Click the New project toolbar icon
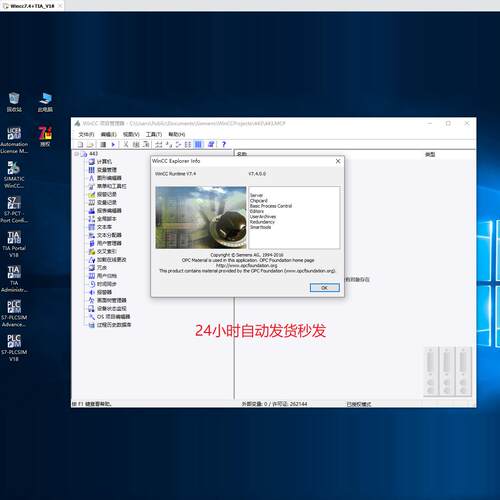This screenshot has width=500, height=500. pyautogui.click(x=80, y=144)
